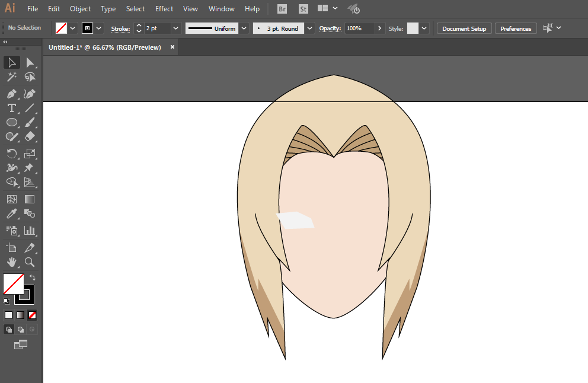Open the 3 pt. Round brush dropdown

(x=310, y=28)
